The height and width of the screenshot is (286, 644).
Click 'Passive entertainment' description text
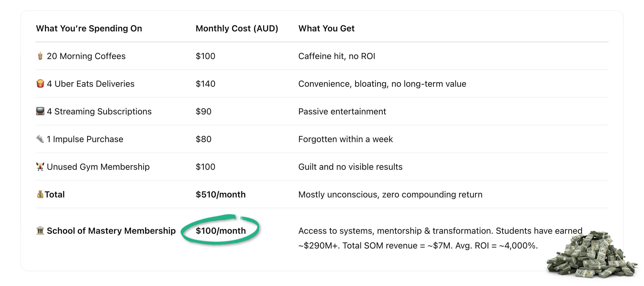tap(342, 111)
